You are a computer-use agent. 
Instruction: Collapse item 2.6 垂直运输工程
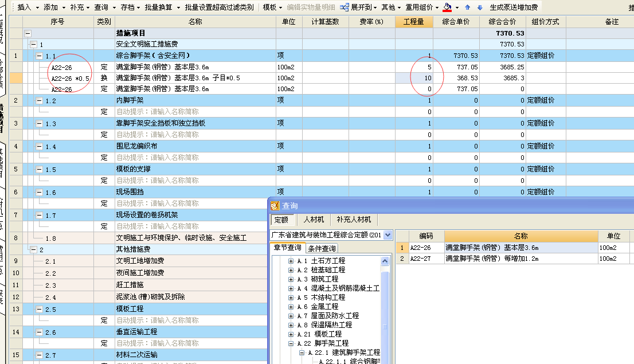39,332
